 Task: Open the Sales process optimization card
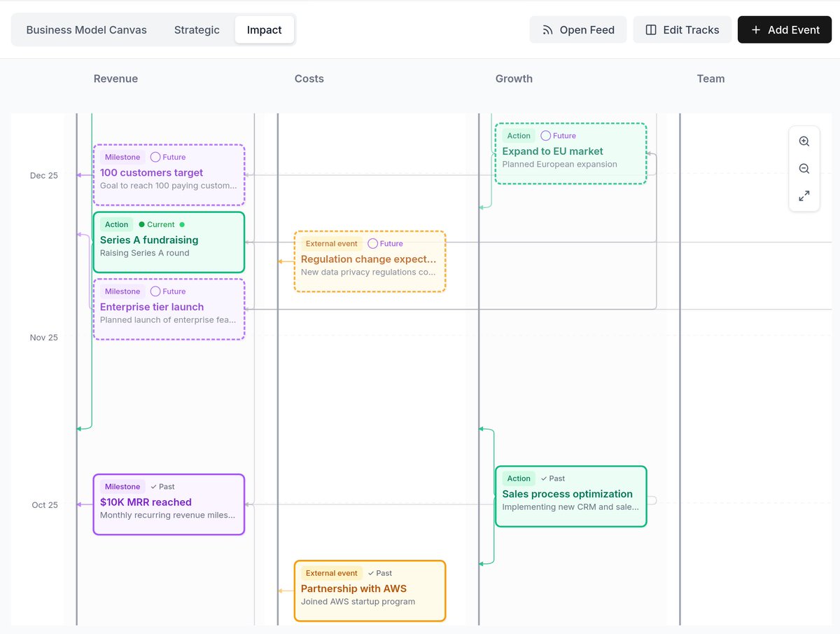click(x=570, y=496)
